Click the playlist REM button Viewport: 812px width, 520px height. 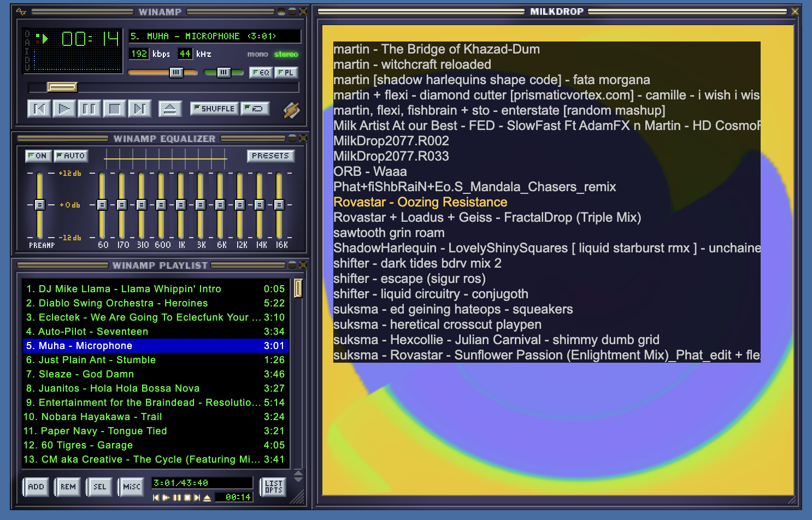(x=68, y=487)
